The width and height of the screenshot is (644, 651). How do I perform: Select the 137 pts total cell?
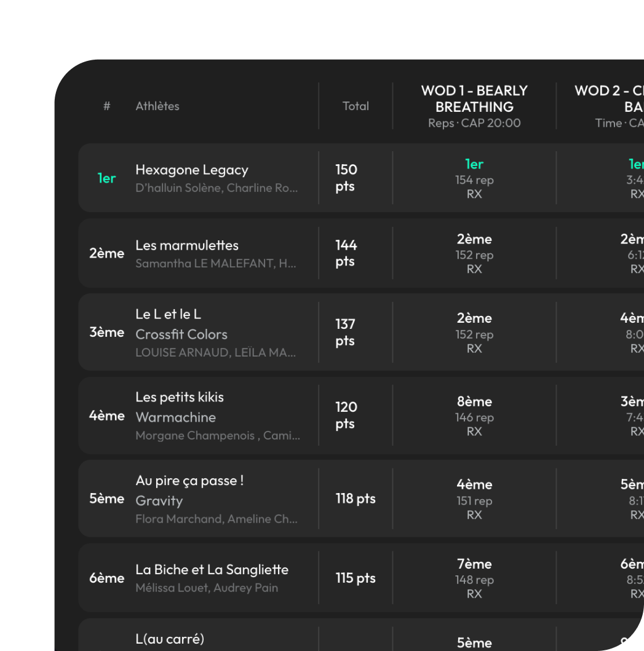[346, 332]
